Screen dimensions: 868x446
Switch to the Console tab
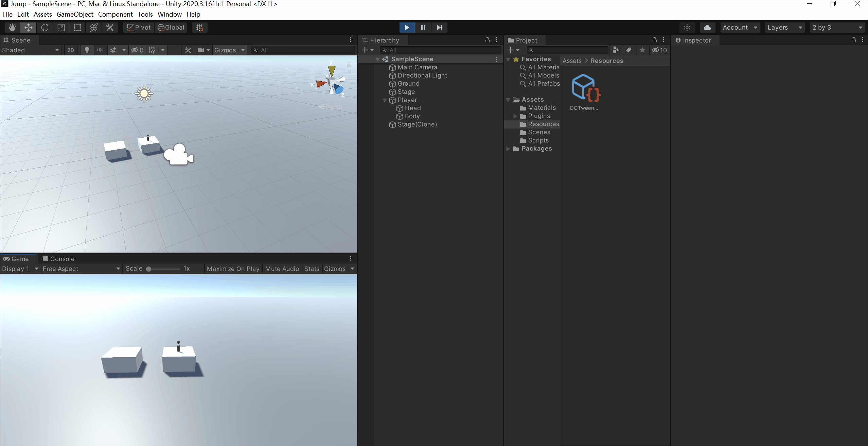[x=58, y=259]
